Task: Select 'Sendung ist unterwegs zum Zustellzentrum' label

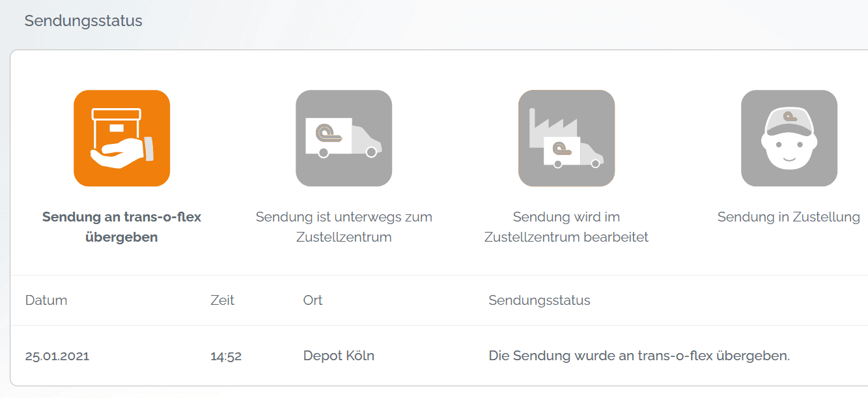Action: [x=344, y=227]
